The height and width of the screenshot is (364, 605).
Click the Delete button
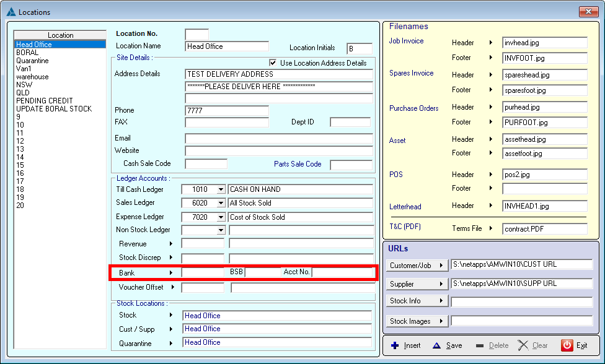(492, 345)
